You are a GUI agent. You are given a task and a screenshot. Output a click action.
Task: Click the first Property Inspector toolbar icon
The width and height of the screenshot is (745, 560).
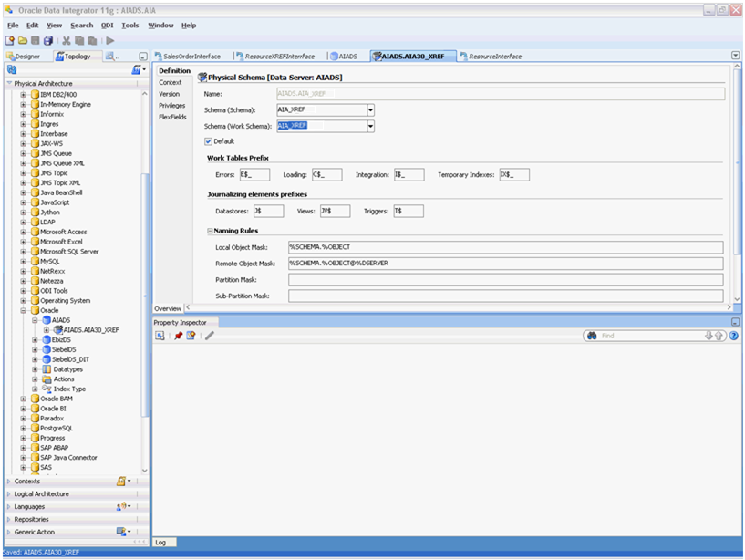tap(160, 336)
